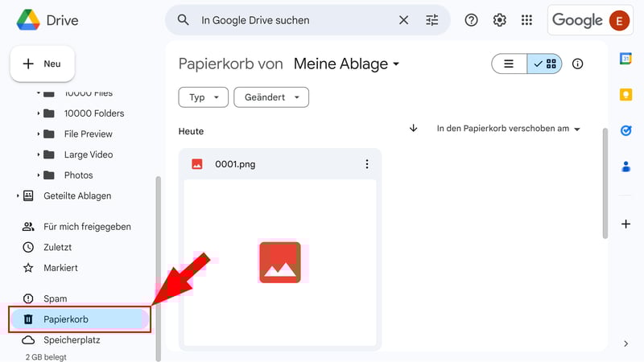Open the Google apps grid icon
The image size is (644, 362).
click(x=526, y=20)
